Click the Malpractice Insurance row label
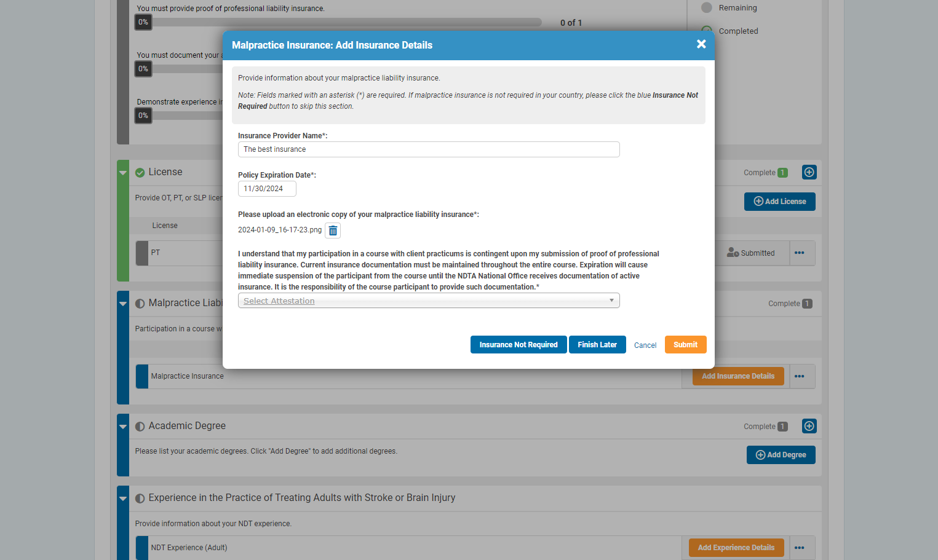 tap(187, 376)
